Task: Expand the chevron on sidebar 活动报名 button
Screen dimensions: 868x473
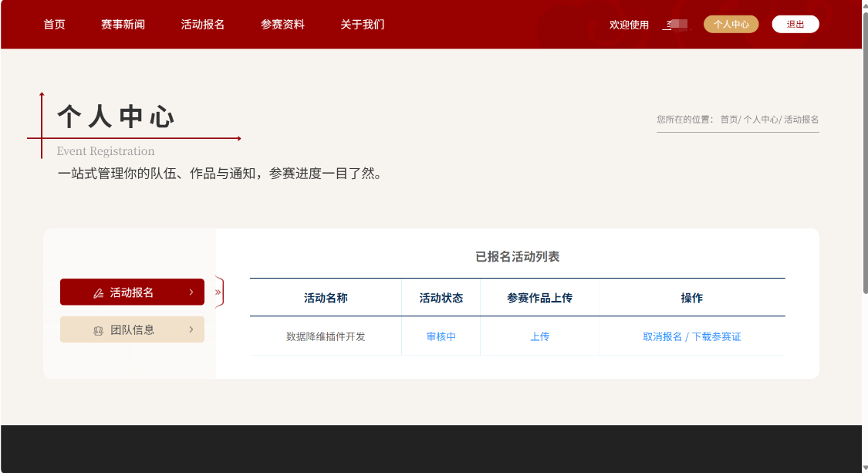Action: click(191, 292)
